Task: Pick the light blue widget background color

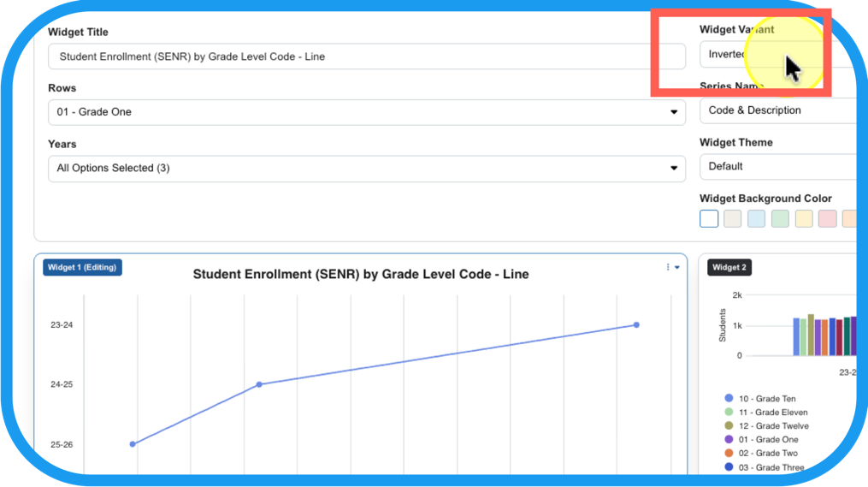Action: tap(756, 219)
